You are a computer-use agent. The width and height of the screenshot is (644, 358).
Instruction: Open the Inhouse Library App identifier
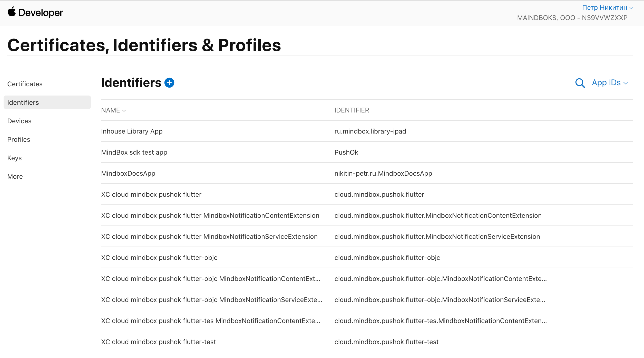tap(132, 131)
